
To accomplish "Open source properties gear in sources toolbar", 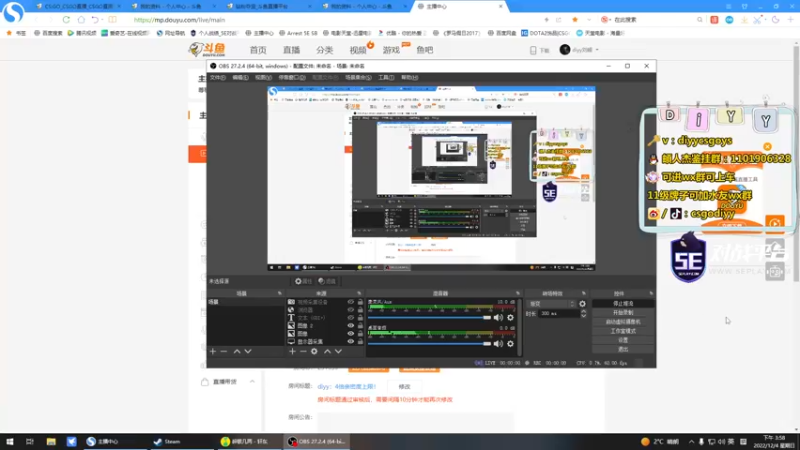I will pyautogui.click(x=314, y=352).
